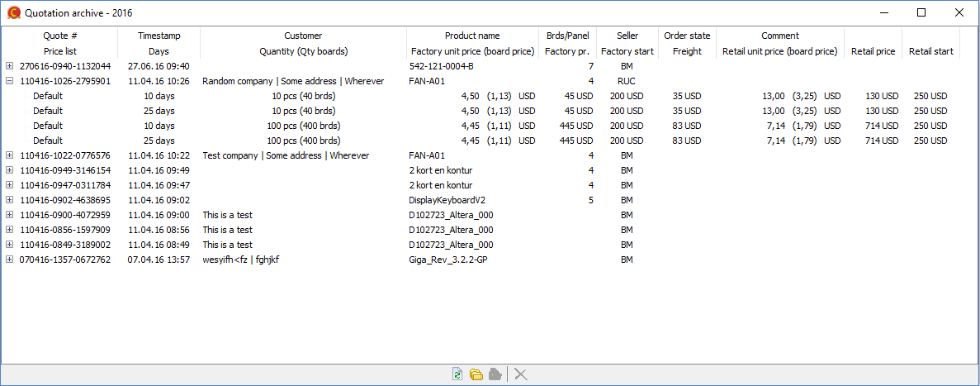Image resolution: width=980 pixels, height=386 pixels.
Task: Expand quote 110416-1022-0776576
Action: point(9,155)
